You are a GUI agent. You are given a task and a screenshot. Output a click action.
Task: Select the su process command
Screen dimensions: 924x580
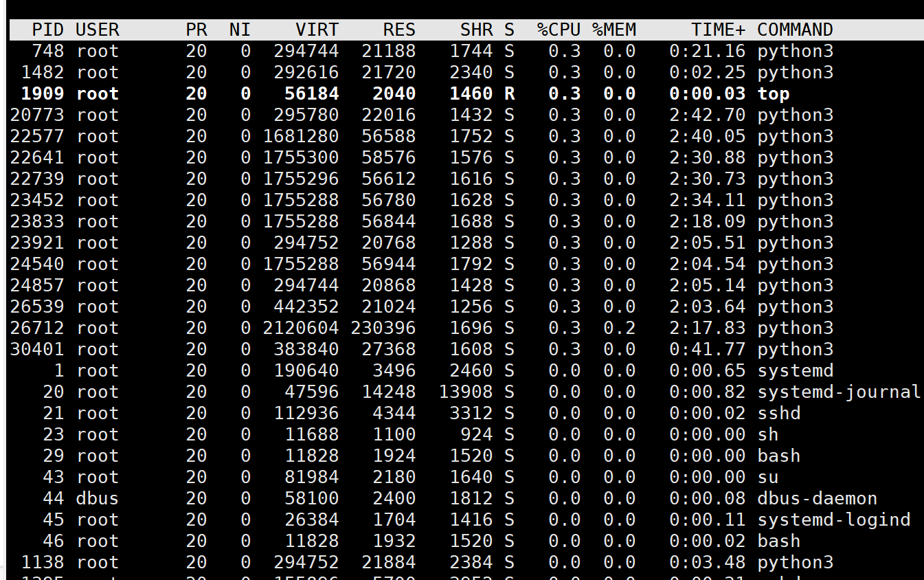(x=768, y=477)
